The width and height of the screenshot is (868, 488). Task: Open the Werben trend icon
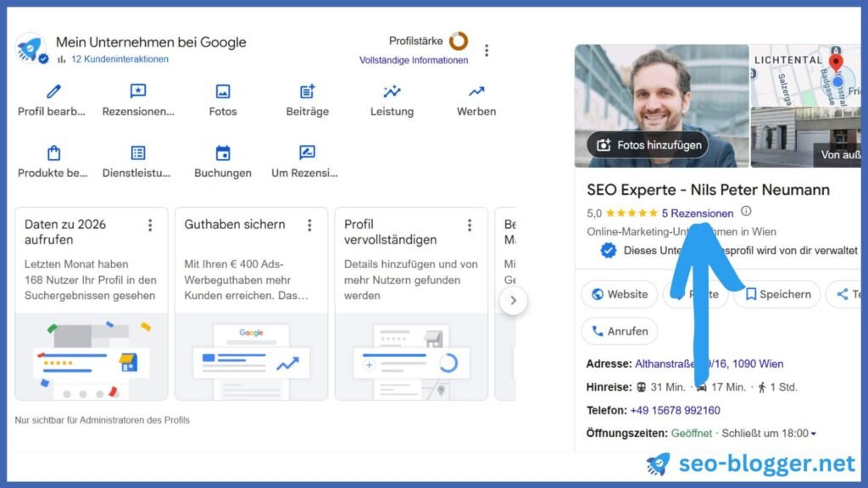click(476, 91)
